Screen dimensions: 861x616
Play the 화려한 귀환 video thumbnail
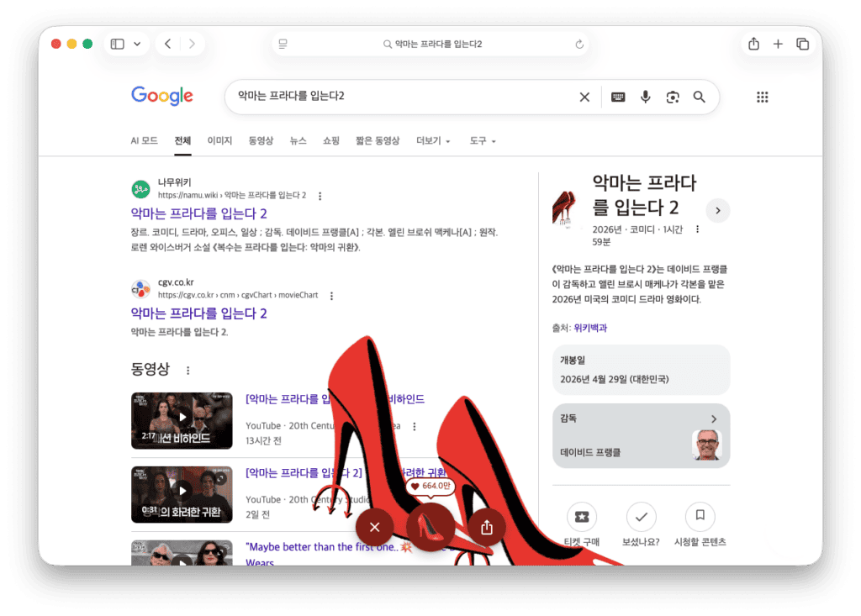click(182, 495)
